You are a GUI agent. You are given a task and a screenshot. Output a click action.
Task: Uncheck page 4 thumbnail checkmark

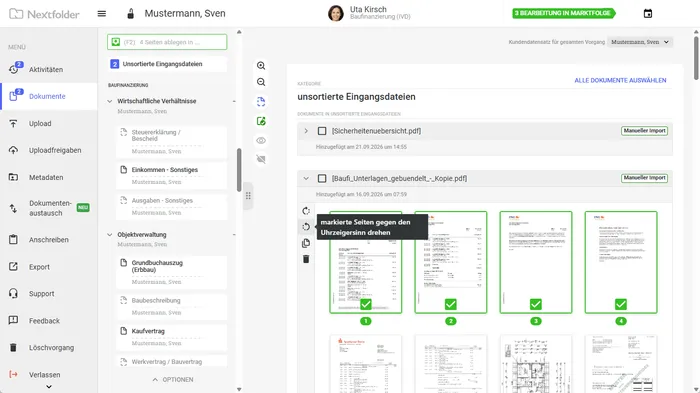pos(621,304)
